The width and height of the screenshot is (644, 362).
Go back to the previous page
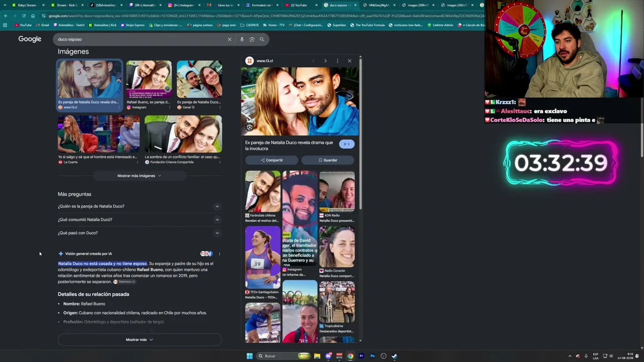pos(6,16)
